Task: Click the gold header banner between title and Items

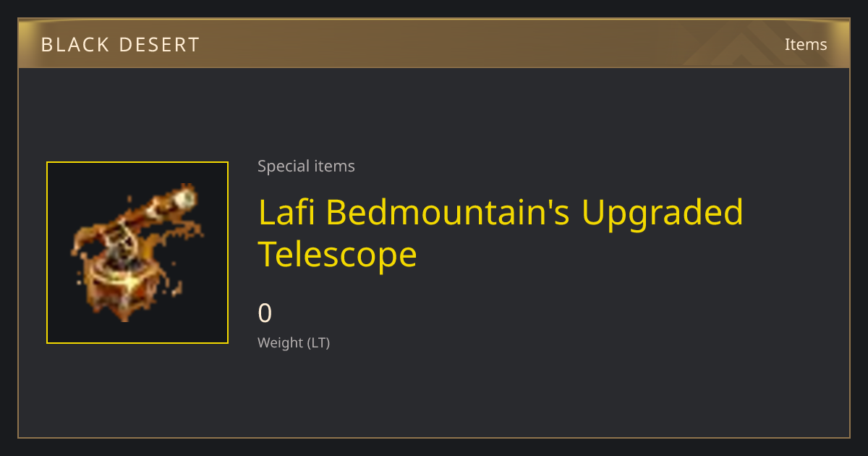Action: tap(492, 44)
